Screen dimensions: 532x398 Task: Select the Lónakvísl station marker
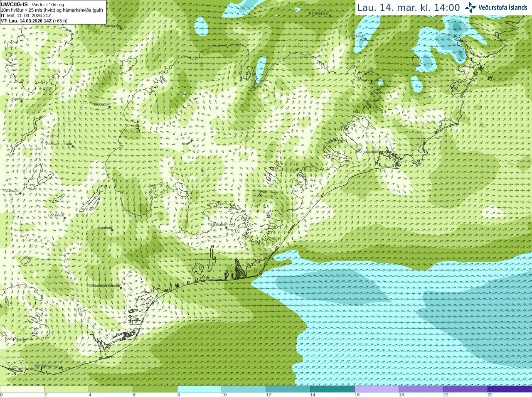64,218
